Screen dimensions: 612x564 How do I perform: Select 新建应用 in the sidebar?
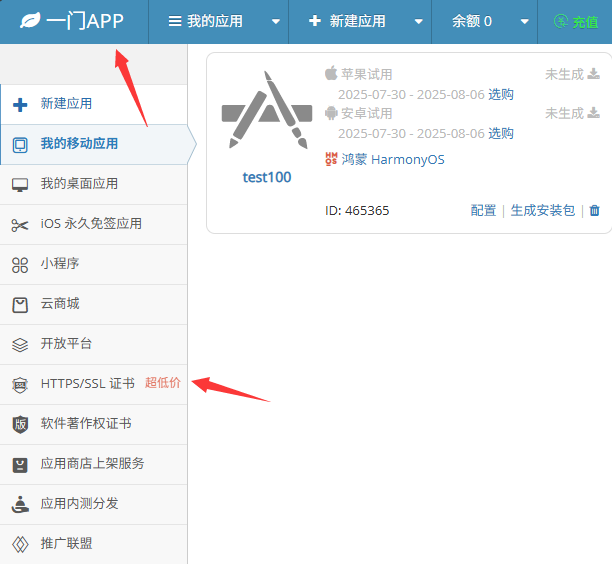point(94,104)
